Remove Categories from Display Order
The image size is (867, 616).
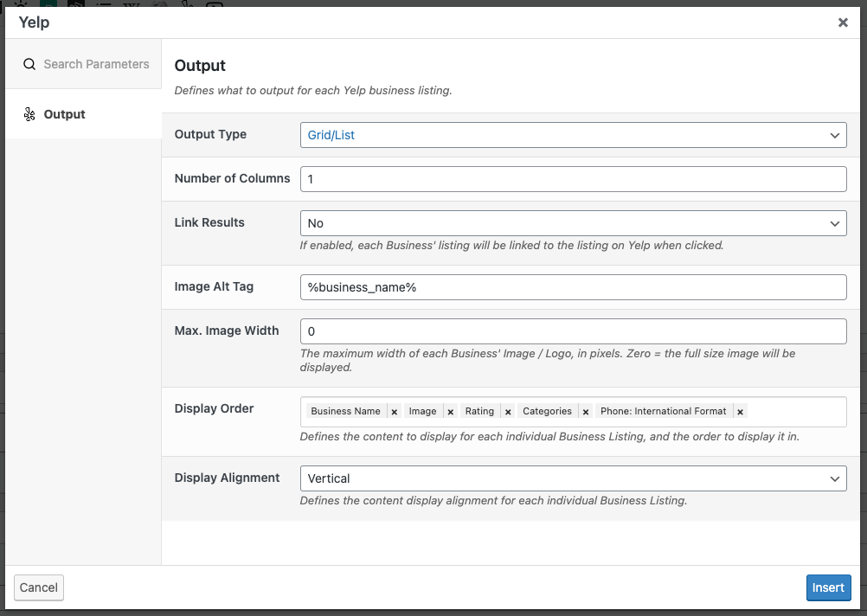coord(586,412)
